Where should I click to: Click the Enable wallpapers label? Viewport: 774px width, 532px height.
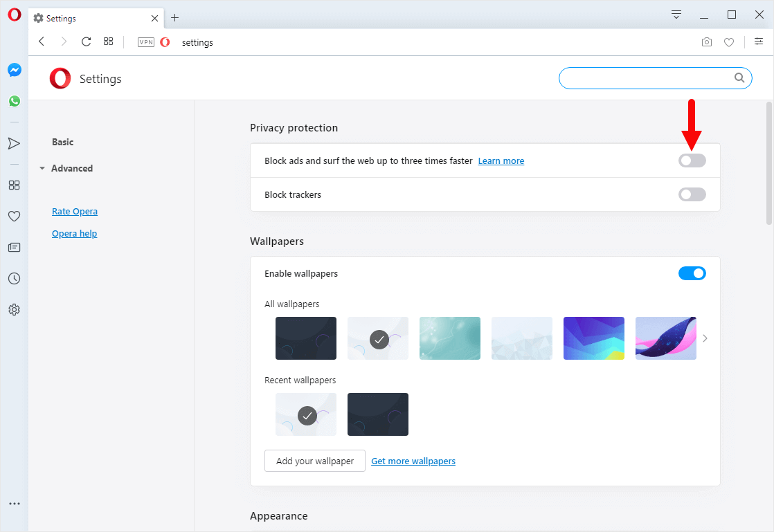301,274
